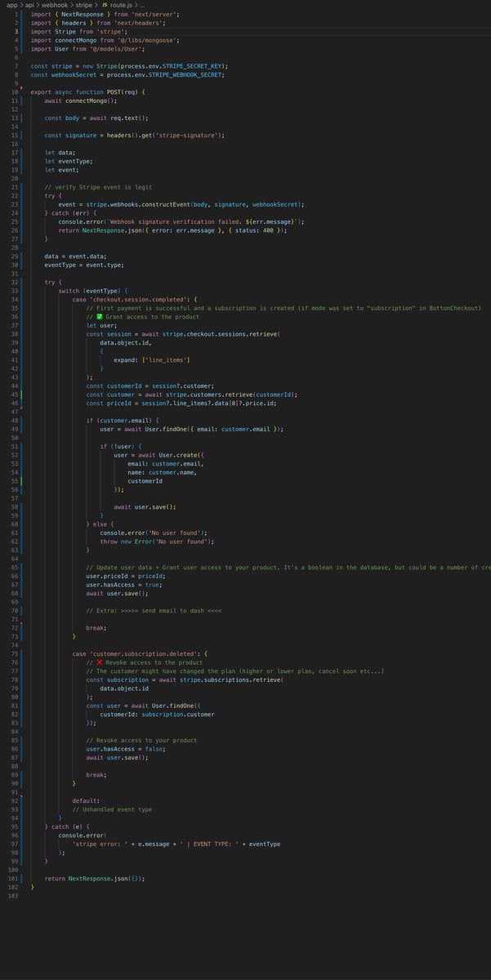Click line number 34 in the gutter
Screen dimensions: 491x980
[16, 299]
